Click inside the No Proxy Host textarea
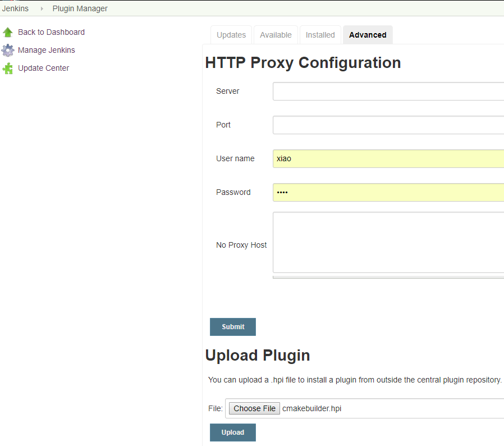This screenshot has width=504, height=446. 387,242
